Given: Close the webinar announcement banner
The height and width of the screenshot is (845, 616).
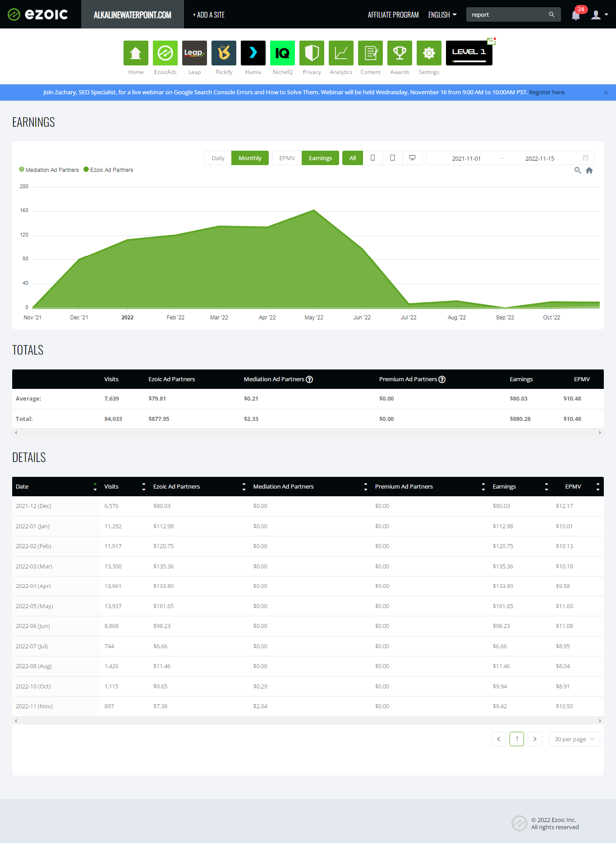Looking at the screenshot, I should (x=606, y=92).
